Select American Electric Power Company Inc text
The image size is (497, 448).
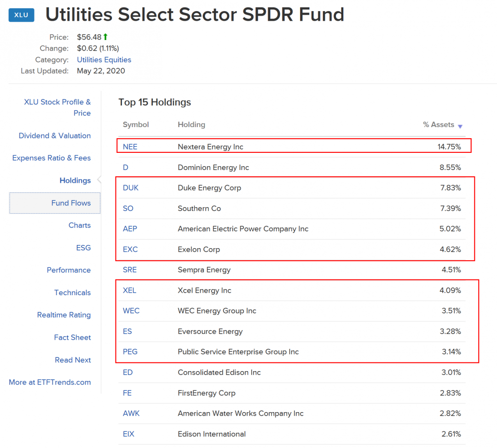coord(243,228)
